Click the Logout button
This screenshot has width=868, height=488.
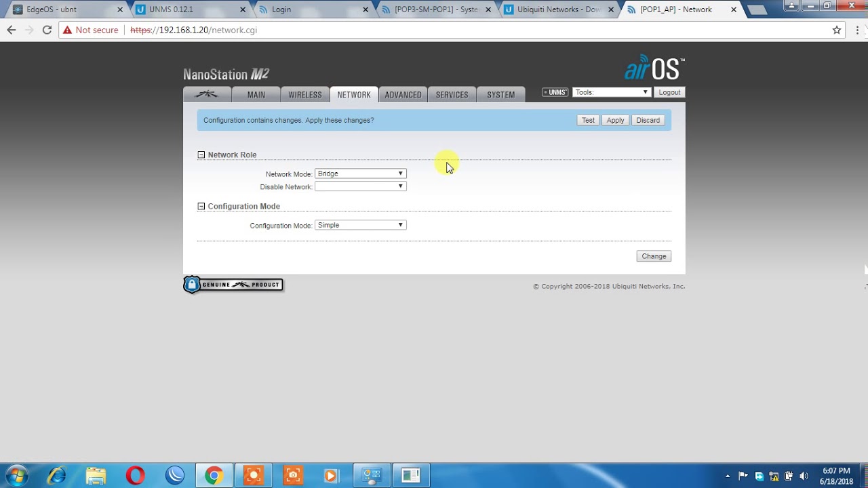tap(669, 92)
